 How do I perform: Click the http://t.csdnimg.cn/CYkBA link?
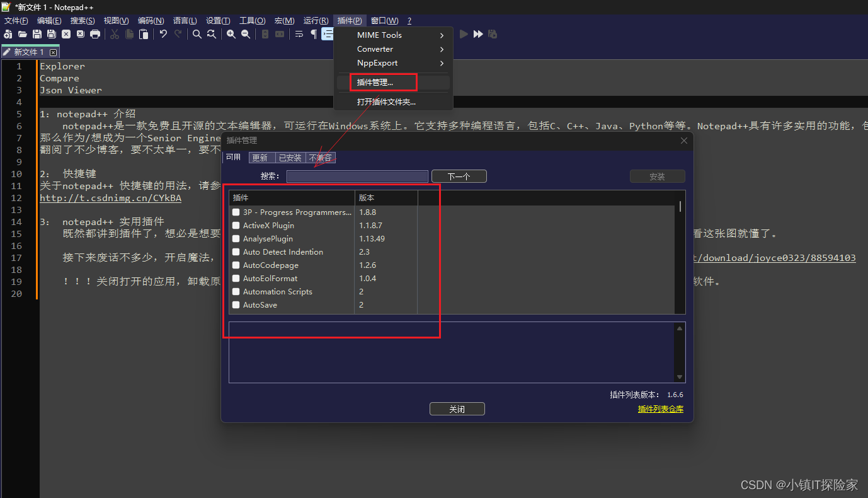[x=110, y=198]
